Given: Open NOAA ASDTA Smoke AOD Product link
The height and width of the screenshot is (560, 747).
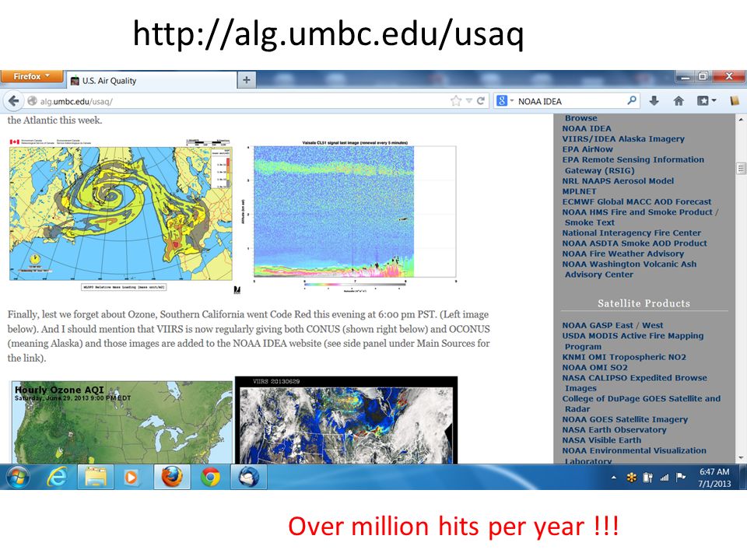Looking at the screenshot, I should pos(635,243).
